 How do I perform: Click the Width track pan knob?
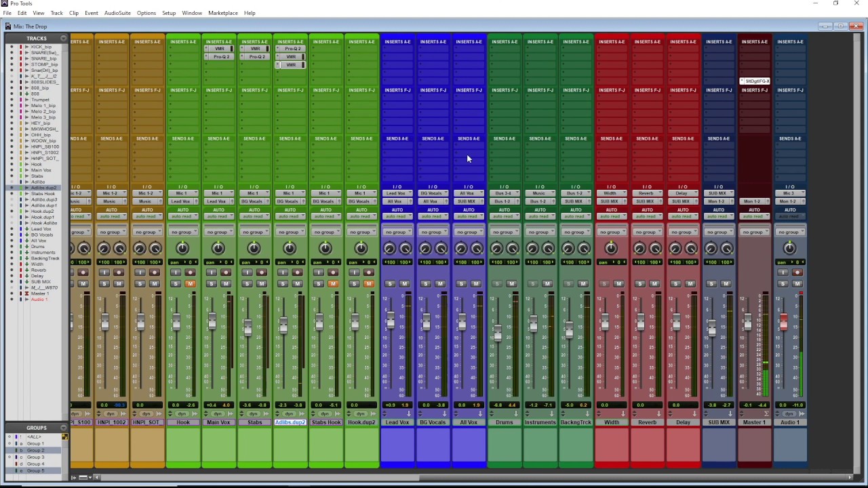[x=611, y=249]
